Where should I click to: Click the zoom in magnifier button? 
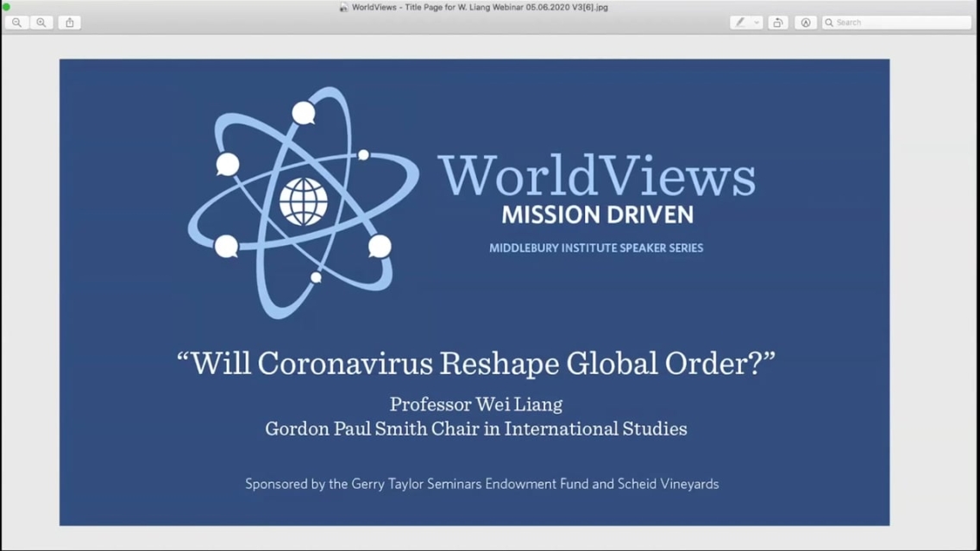pyautogui.click(x=41, y=22)
